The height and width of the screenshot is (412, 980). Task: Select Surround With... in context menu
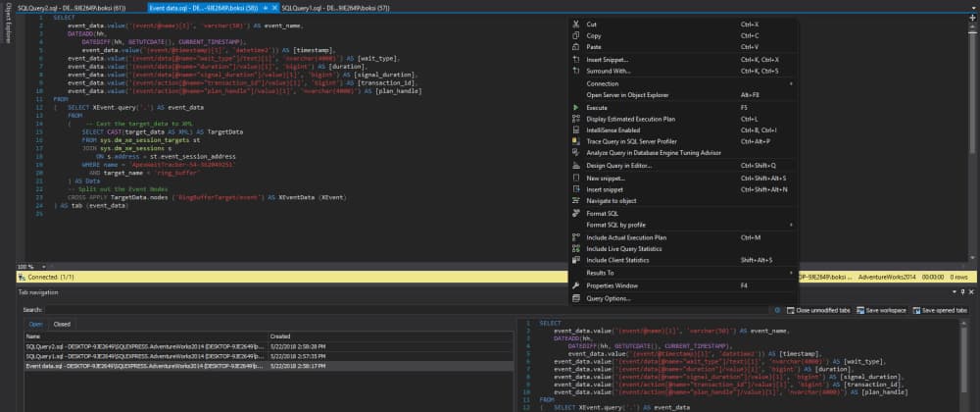683,71
